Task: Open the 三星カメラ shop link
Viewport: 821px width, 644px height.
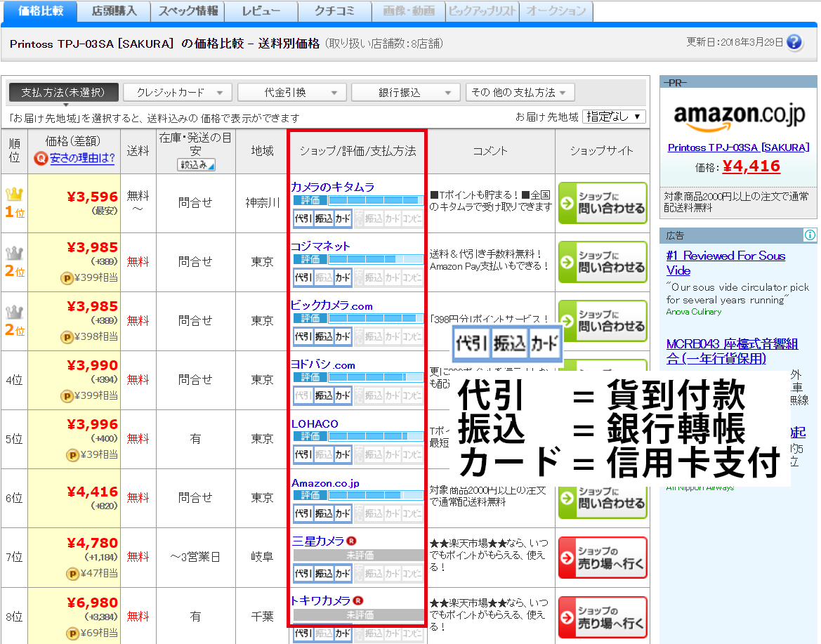Action: pyautogui.click(x=318, y=541)
